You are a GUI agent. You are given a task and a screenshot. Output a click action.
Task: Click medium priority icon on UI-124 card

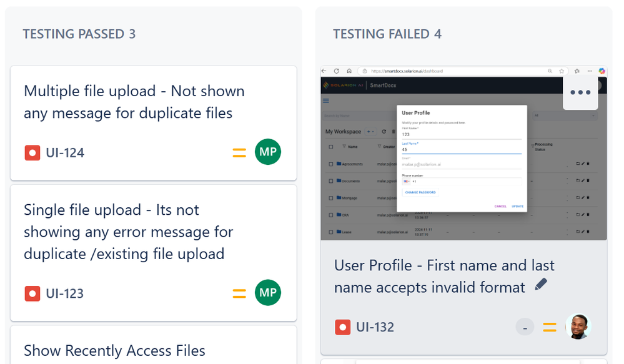[239, 153]
